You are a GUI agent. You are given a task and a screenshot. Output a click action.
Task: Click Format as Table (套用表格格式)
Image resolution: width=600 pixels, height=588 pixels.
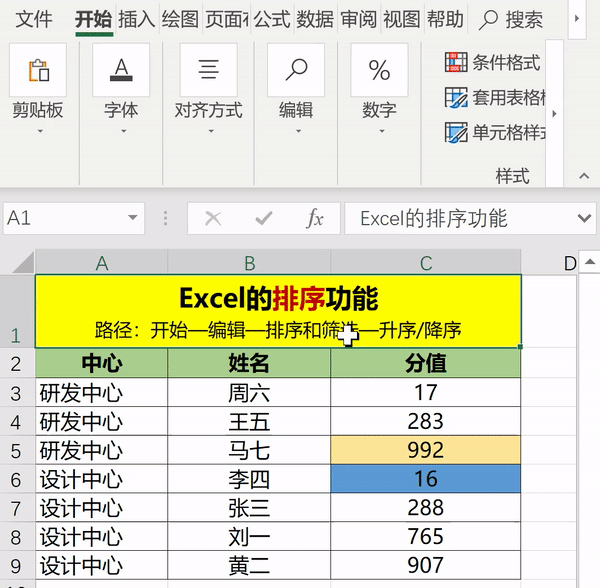pos(495,97)
